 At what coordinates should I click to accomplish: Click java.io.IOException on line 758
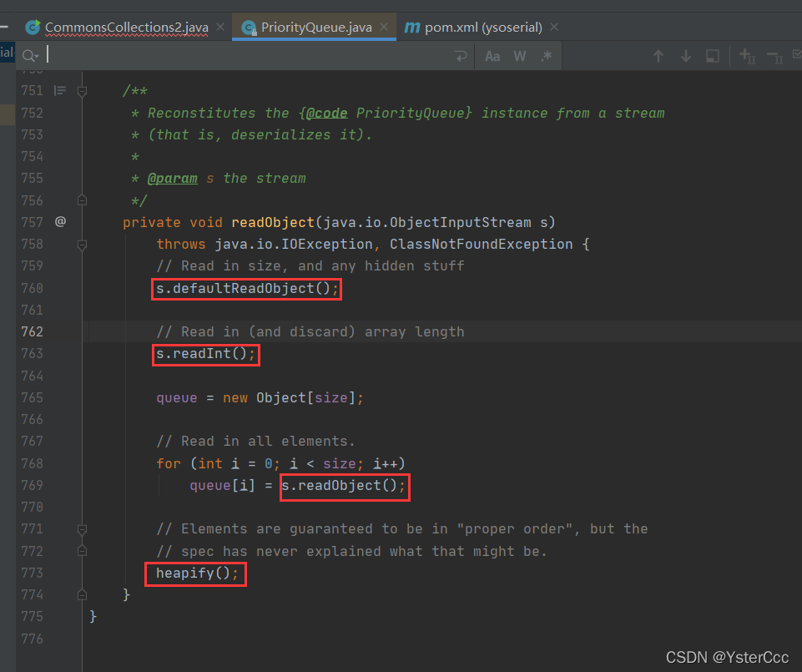coord(293,244)
